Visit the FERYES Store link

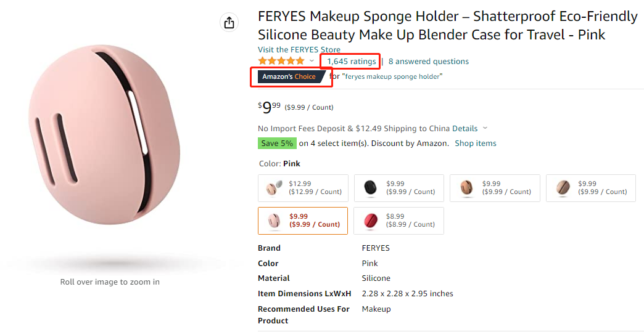click(x=299, y=50)
